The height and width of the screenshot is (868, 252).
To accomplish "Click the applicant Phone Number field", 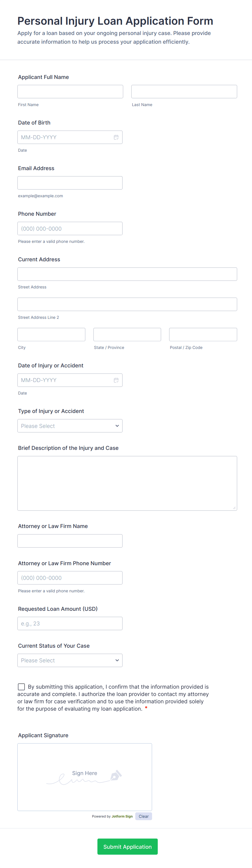I will [x=70, y=228].
